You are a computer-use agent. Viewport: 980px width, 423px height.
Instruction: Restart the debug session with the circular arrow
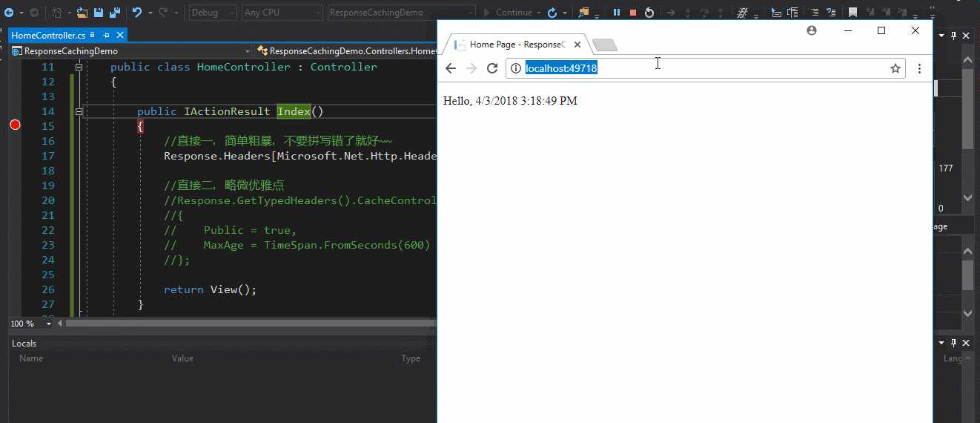point(649,13)
